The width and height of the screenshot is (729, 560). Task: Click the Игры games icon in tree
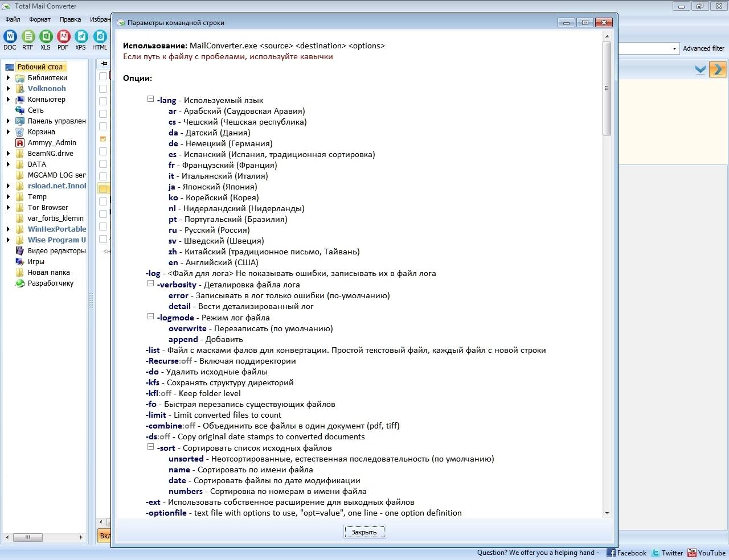(x=20, y=262)
